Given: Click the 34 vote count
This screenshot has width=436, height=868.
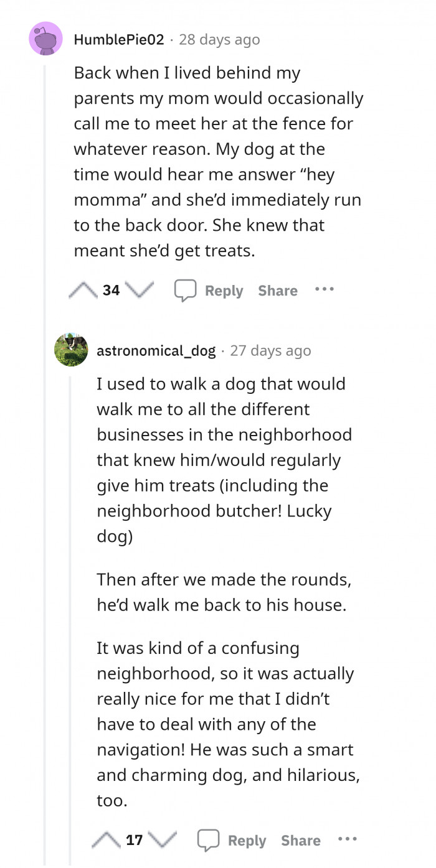Looking at the screenshot, I should point(112,290).
